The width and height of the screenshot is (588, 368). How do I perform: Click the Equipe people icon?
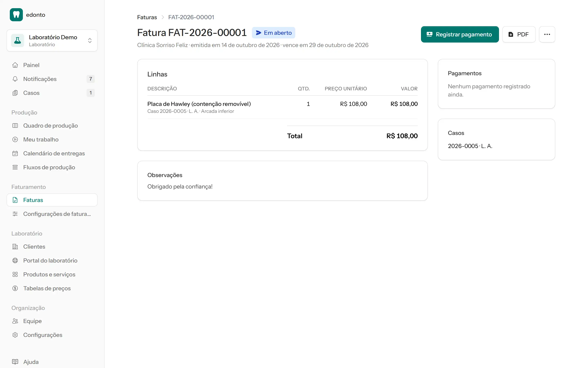click(x=15, y=321)
